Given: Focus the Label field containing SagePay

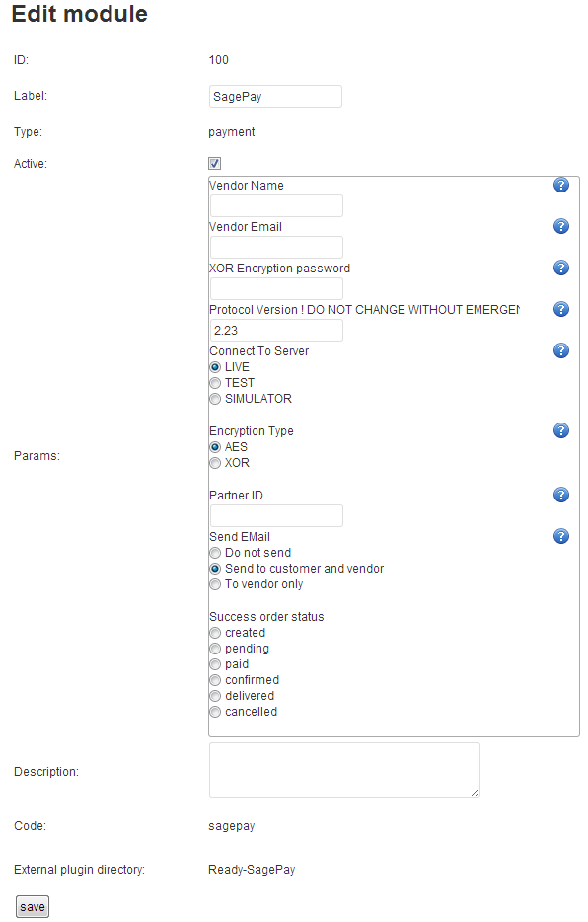Looking at the screenshot, I should pyautogui.click(x=275, y=97).
